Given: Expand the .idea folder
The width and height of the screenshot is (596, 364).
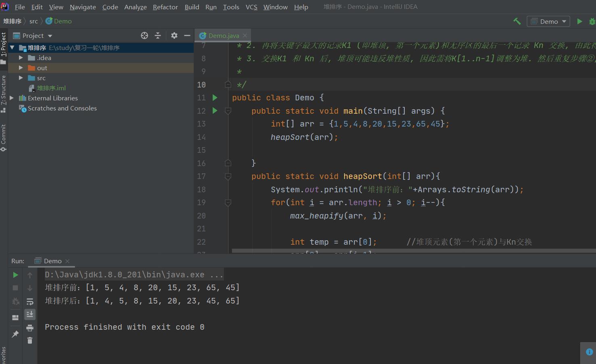Looking at the screenshot, I should [x=21, y=58].
